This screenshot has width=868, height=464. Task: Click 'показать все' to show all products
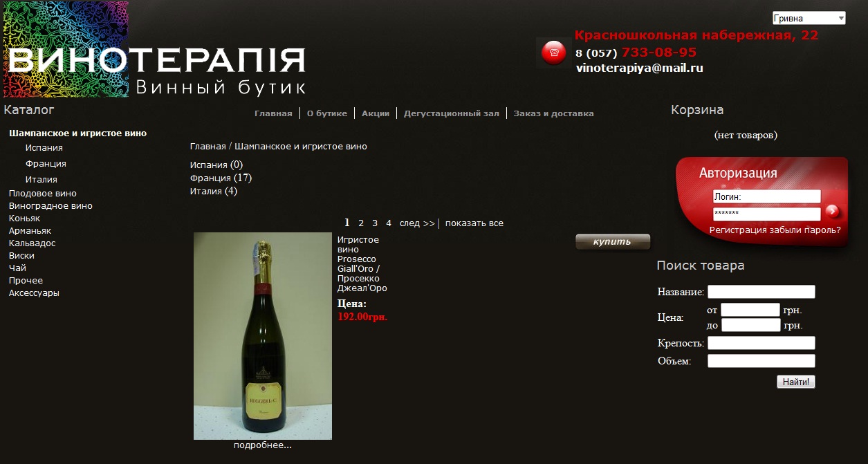tap(474, 223)
